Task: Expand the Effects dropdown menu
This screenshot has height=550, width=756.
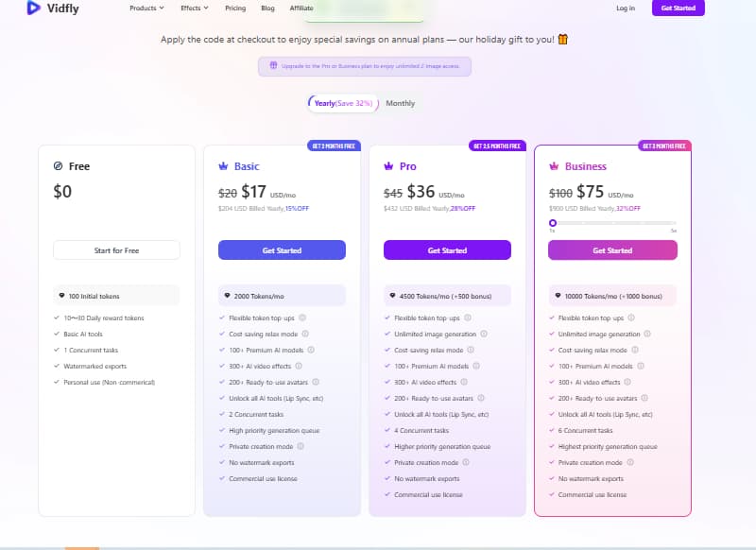Action: 192,9
